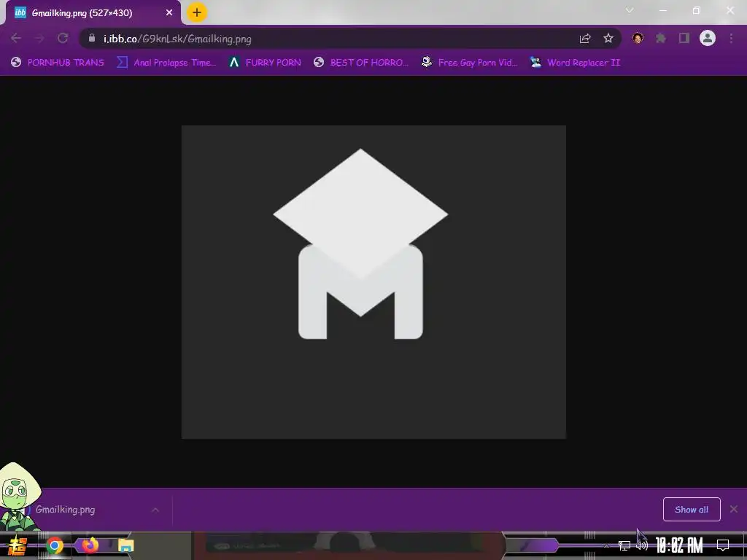
Task: Go back using the browser back arrow
Action: [16, 38]
